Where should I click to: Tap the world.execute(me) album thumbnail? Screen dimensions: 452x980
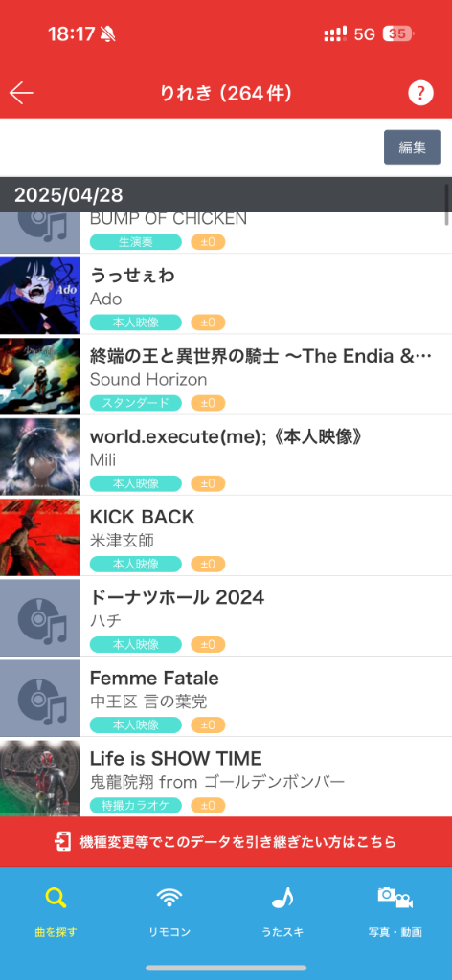click(40, 457)
